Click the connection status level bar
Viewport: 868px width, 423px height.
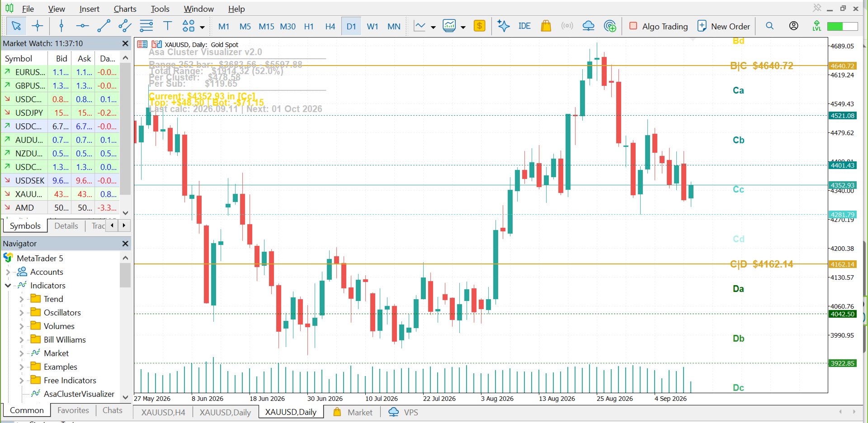click(842, 26)
